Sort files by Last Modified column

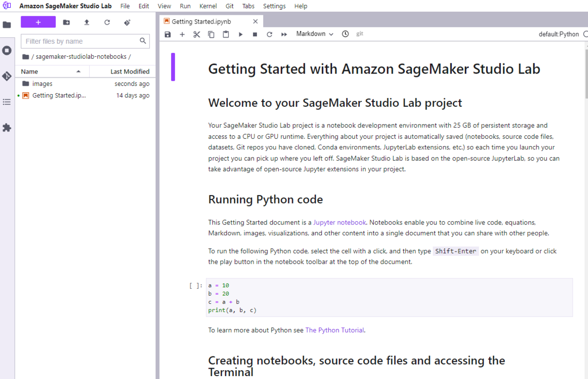122,72
